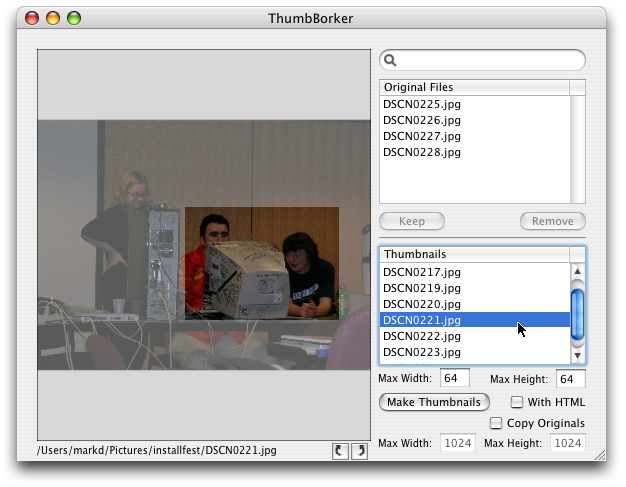
Task: Select DSCN0226.jpg in Original Files
Action: pyautogui.click(x=475, y=120)
